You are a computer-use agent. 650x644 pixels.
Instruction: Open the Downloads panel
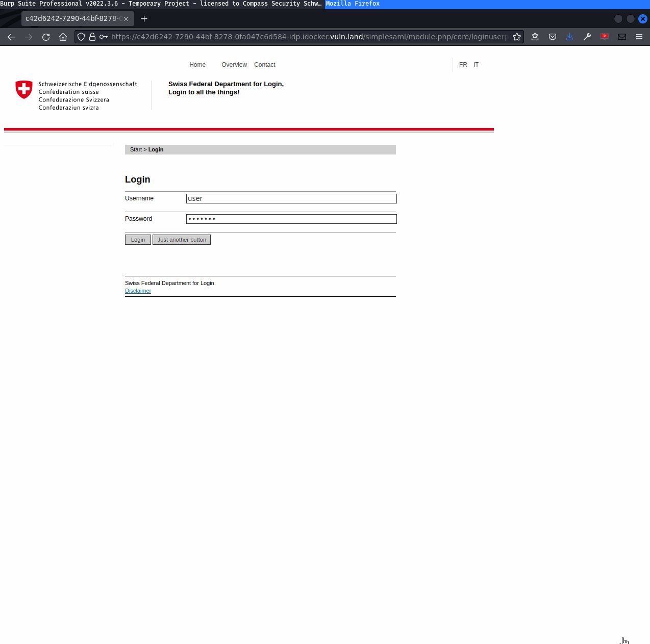(569, 37)
